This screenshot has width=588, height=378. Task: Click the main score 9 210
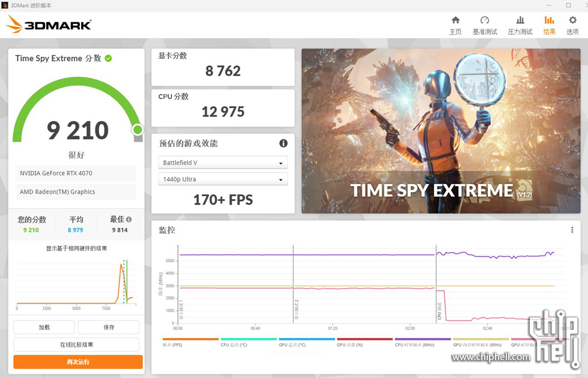point(77,130)
